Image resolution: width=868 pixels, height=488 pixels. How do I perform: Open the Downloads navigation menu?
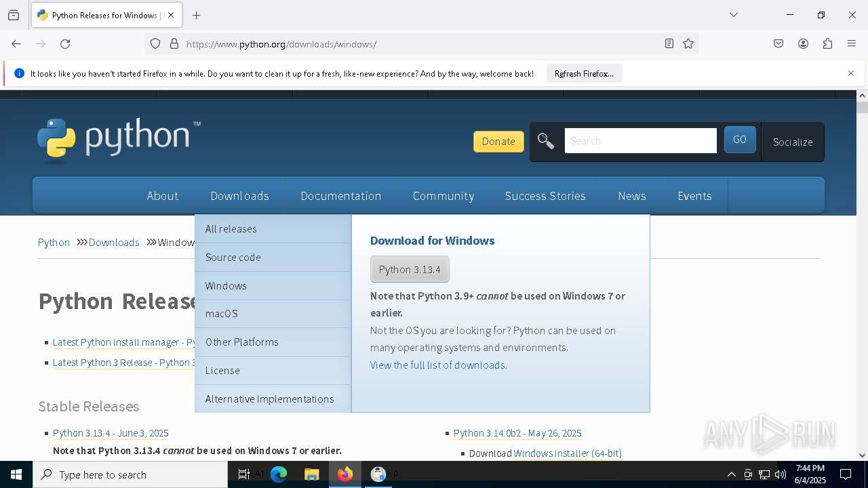[239, 196]
